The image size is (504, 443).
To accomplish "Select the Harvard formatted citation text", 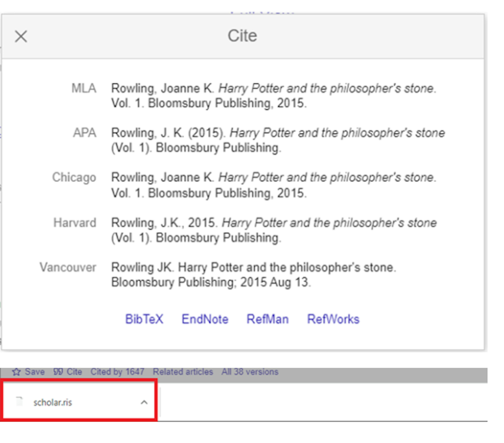I will click(x=274, y=230).
